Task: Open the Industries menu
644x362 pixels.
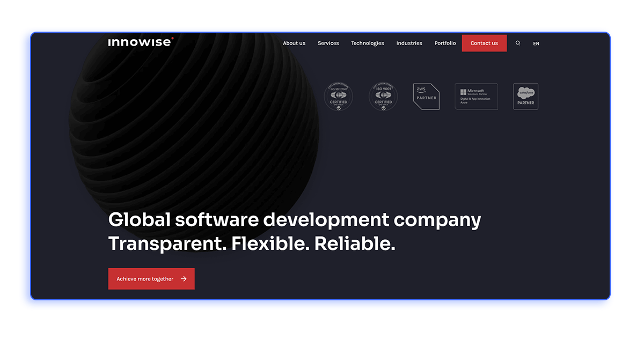Action: [409, 43]
